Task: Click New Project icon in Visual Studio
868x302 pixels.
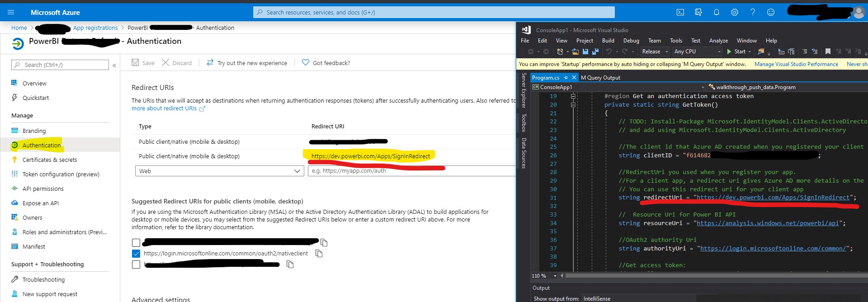Action: (560, 52)
